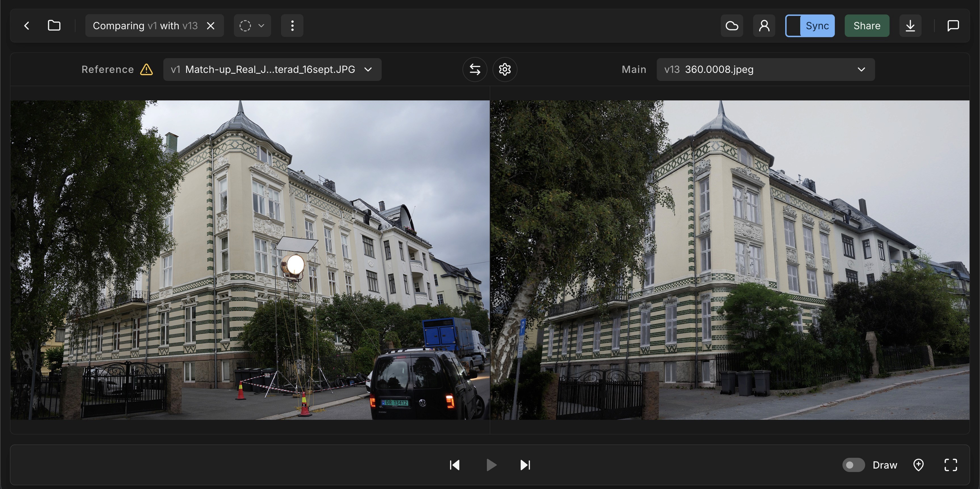This screenshot has height=489, width=980.
Task: Add a location pin annotation
Action: 918,465
